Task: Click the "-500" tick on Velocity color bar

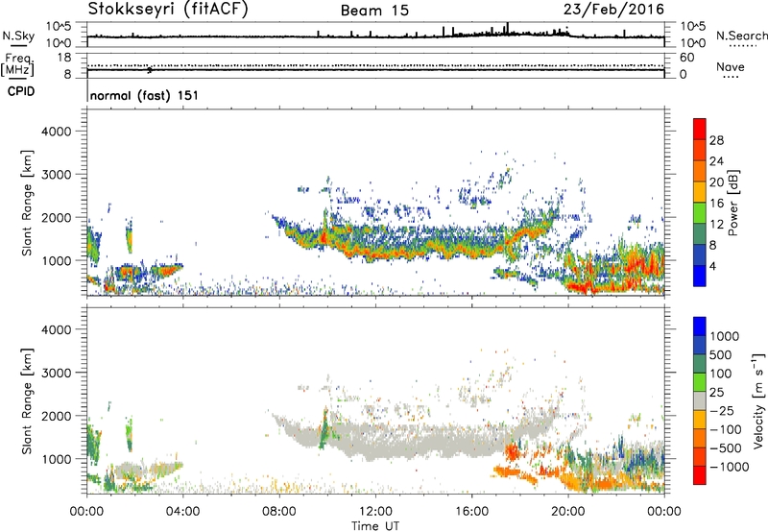Action: point(726,448)
